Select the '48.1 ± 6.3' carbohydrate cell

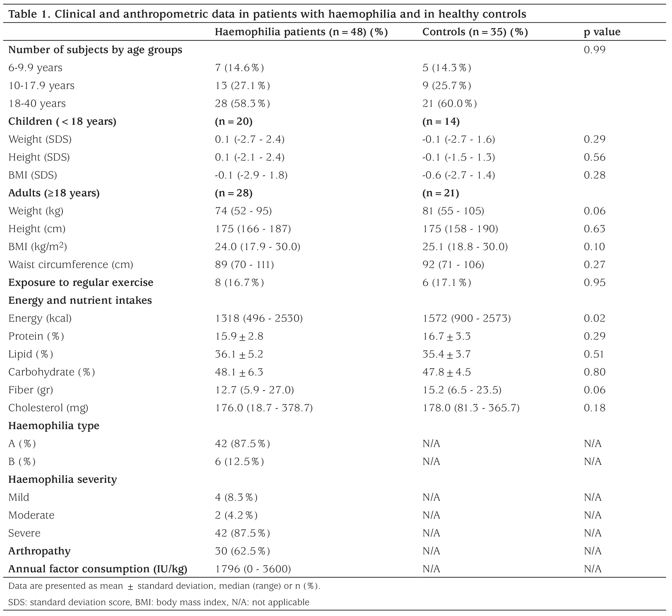pyautogui.click(x=239, y=372)
